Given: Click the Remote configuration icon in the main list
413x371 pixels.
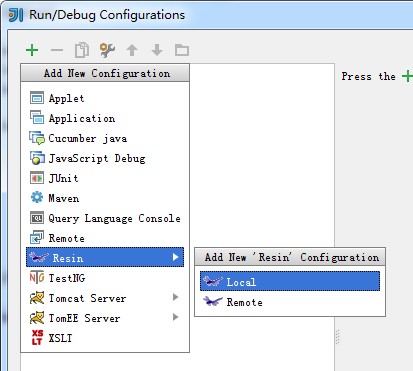Looking at the screenshot, I should click(x=37, y=238).
